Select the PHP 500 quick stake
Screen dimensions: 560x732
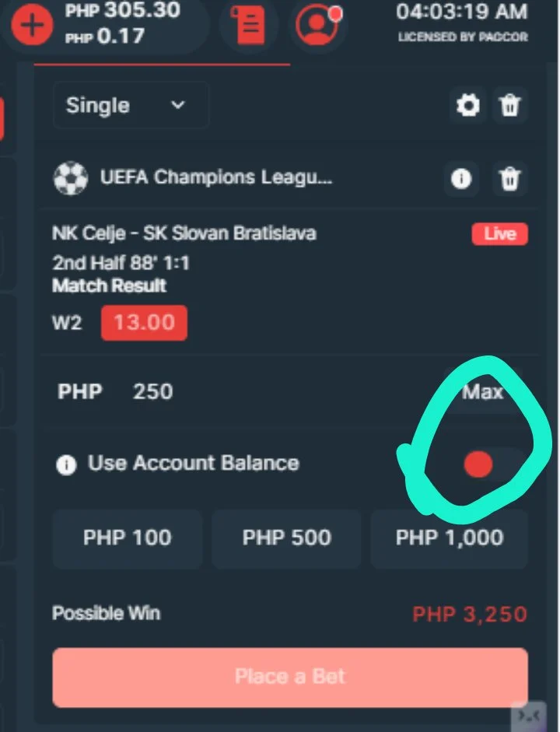(x=286, y=538)
